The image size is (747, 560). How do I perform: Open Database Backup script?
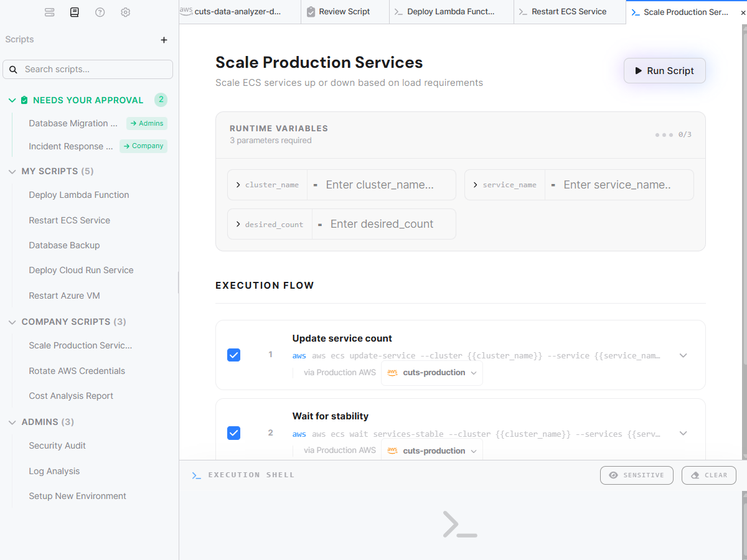(x=65, y=245)
